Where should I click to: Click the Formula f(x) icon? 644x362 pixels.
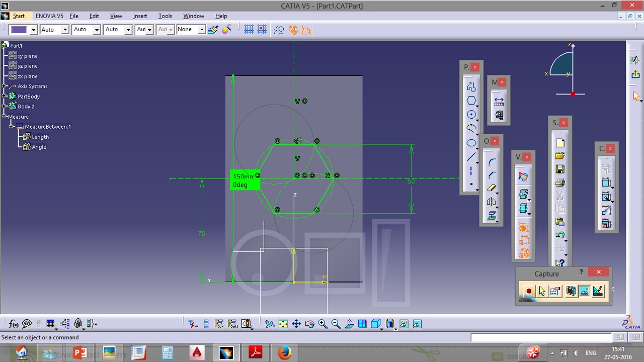pos(14,324)
